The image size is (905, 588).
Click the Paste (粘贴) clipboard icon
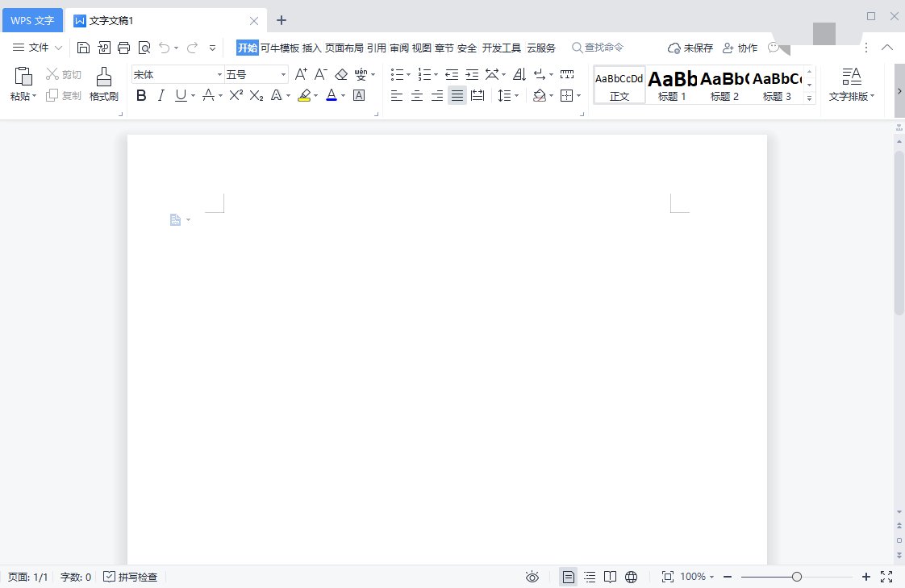click(23, 77)
